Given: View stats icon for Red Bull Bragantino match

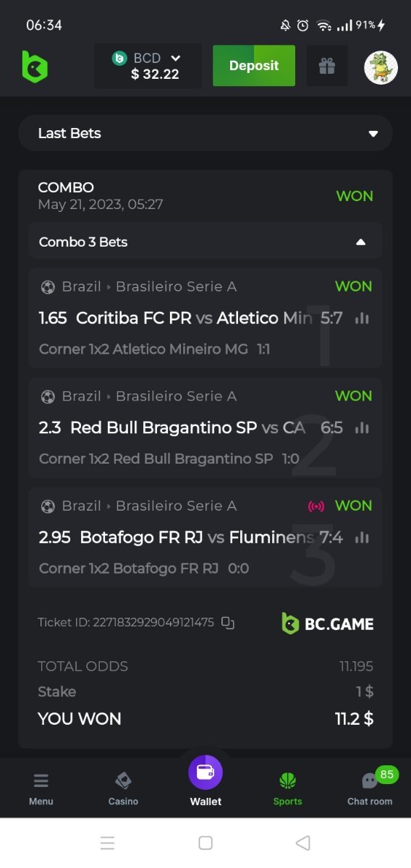Looking at the screenshot, I should coord(362,428).
